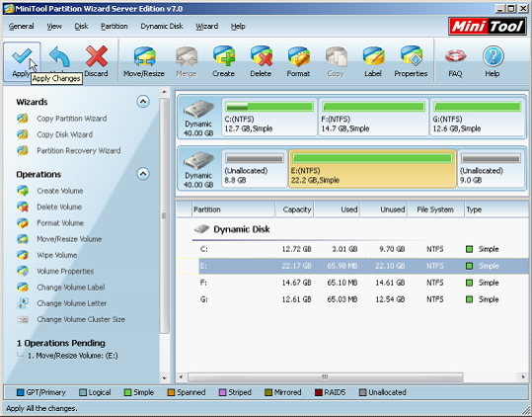
Task: Click the Change Volume Label icon
Action: pyautogui.click(x=23, y=288)
